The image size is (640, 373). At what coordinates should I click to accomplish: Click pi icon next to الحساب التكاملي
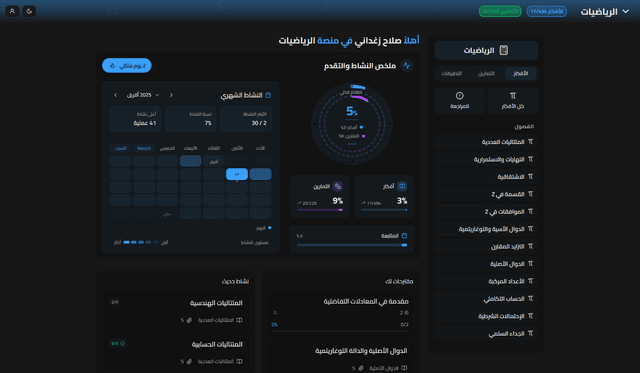[530, 298]
